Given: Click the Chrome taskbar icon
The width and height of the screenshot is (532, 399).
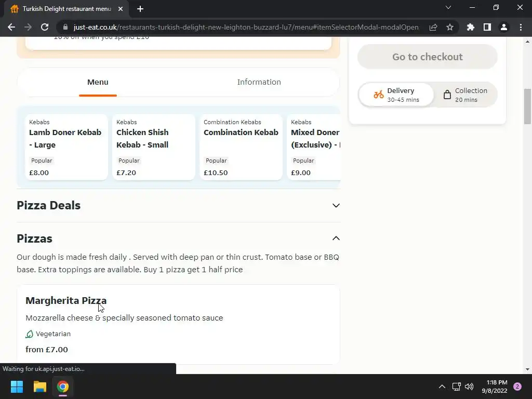Looking at the screenshot, I should click(63, 387).
